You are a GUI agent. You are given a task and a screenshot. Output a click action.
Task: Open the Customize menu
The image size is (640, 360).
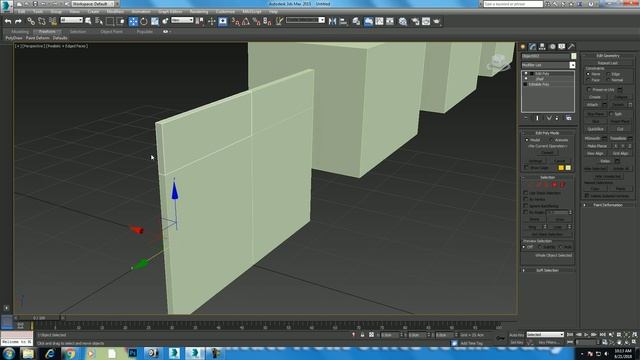pos(225,11)
